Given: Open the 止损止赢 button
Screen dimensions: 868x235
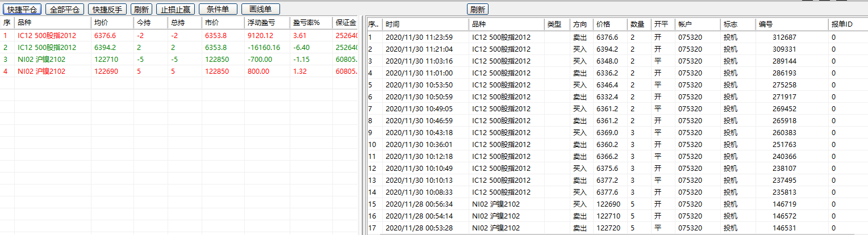Looking at the screenshot, I should tap(176, 10).
